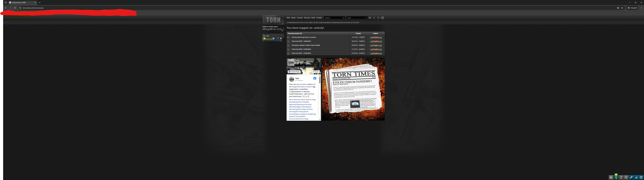Click note icon beside Patch list #388

tap(288, 49)
